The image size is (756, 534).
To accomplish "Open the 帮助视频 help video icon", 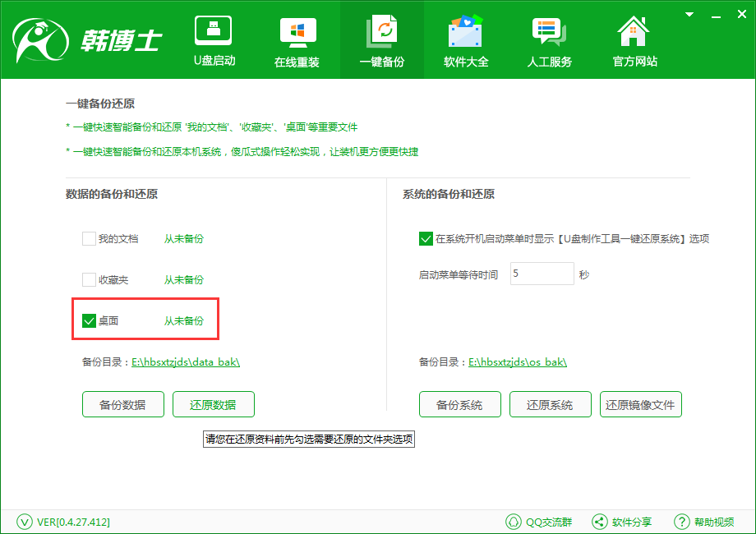I will pos(682,521).
